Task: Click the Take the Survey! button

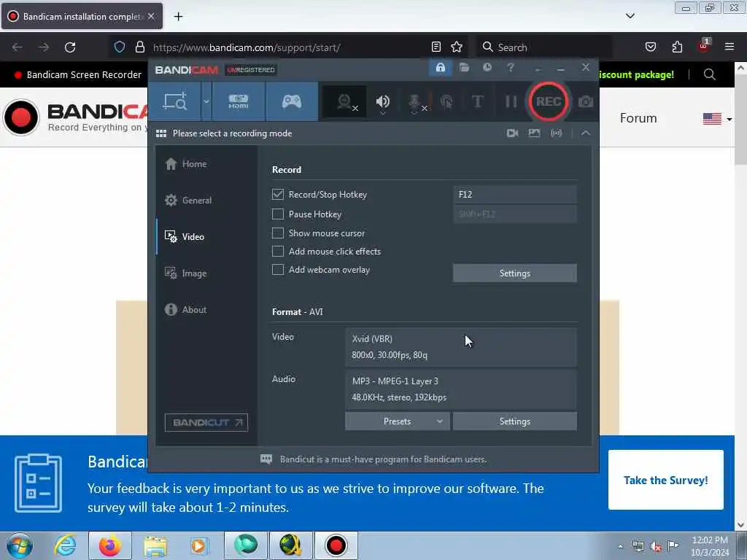Action: point(665,480)
